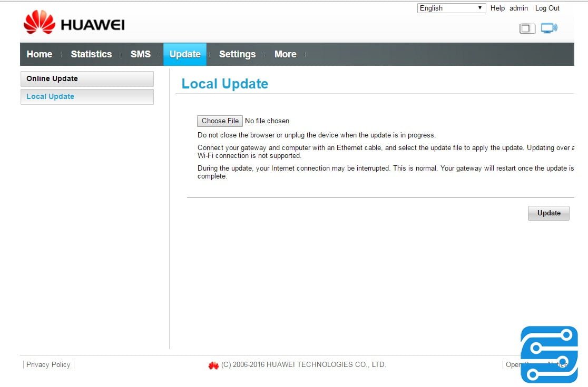Click the monitor Wi-Fi status icon
Image resolution: width=588 pixels, height=387 pixels.
[x=549, y=28]
